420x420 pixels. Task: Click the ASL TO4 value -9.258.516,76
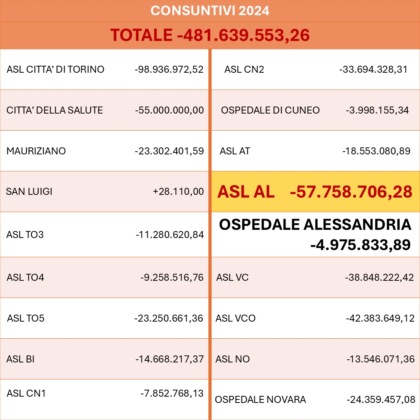pos(172,277)
